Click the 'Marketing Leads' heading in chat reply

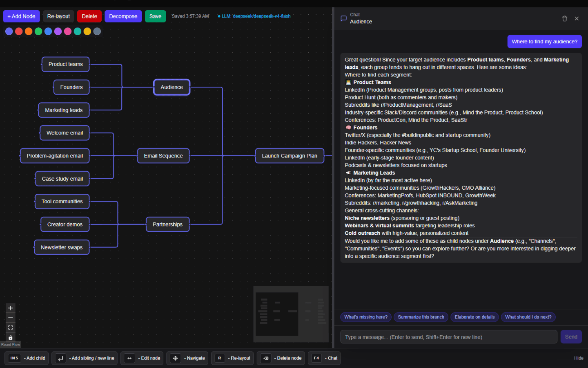point(374,173)
